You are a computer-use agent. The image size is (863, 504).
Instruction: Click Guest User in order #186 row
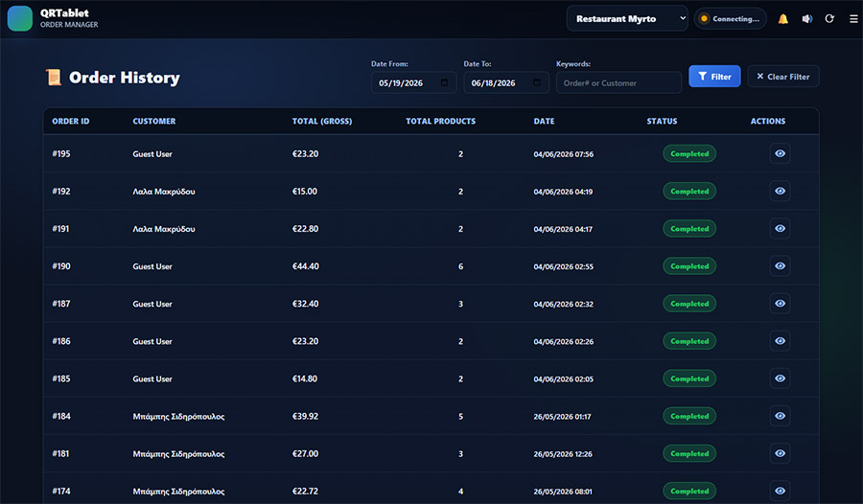click(x=152, y=341)
